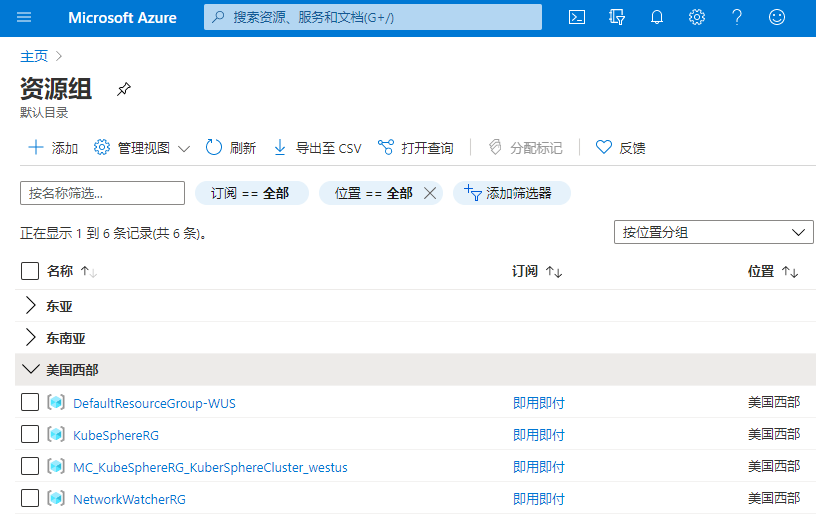The width and height of the screenshot is (816, 528).
Task: Open the 订阅 == 全部 filter
Action: pos(251,194)
